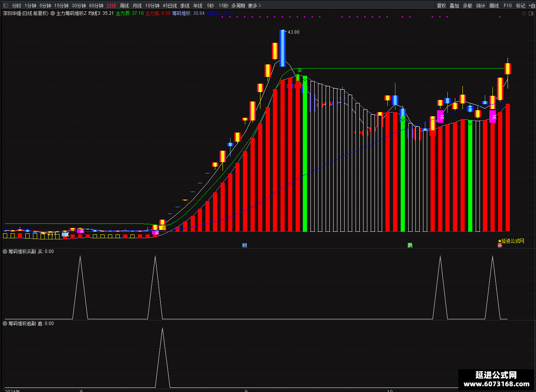Open the 更多 periods dropdown

(254, 6)
